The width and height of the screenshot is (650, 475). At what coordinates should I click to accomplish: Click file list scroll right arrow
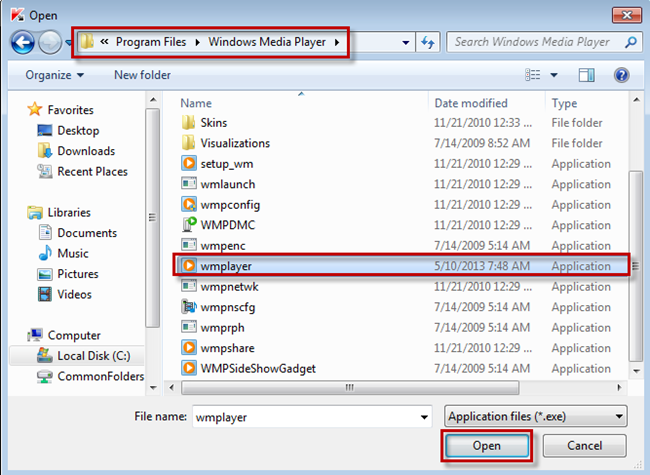tap(619, 388)
